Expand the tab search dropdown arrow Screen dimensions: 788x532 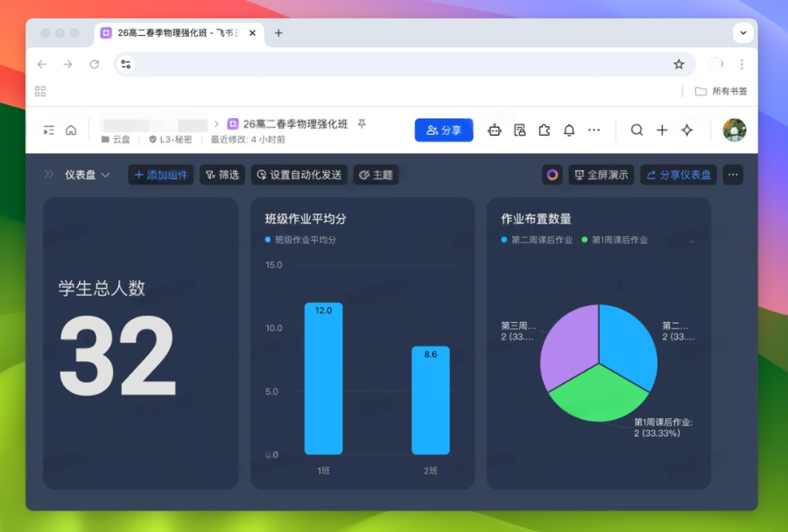(x=743, y=33)
